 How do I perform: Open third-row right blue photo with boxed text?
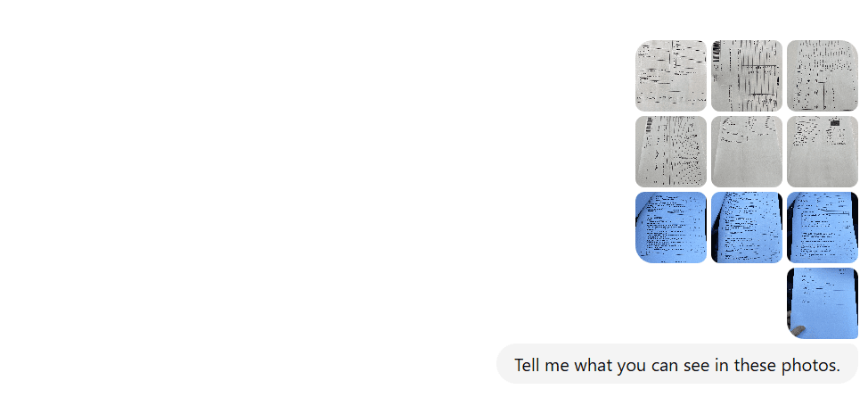click(823, 228)
